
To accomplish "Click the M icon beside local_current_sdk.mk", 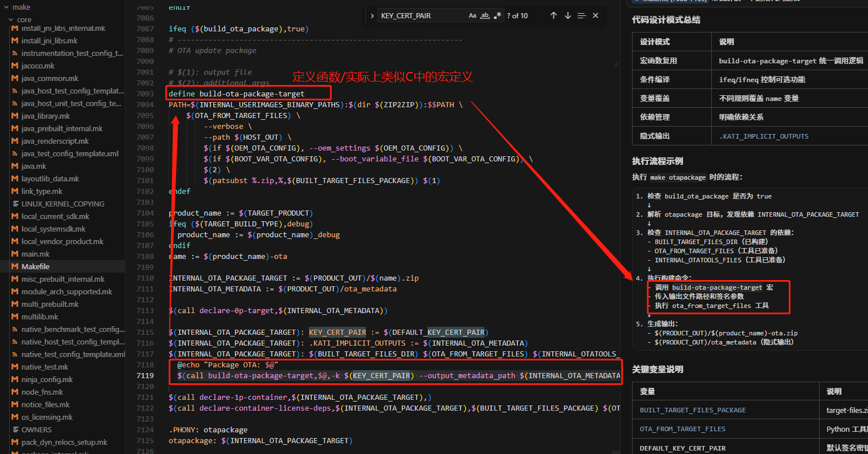I will click(x=15, y=216).
